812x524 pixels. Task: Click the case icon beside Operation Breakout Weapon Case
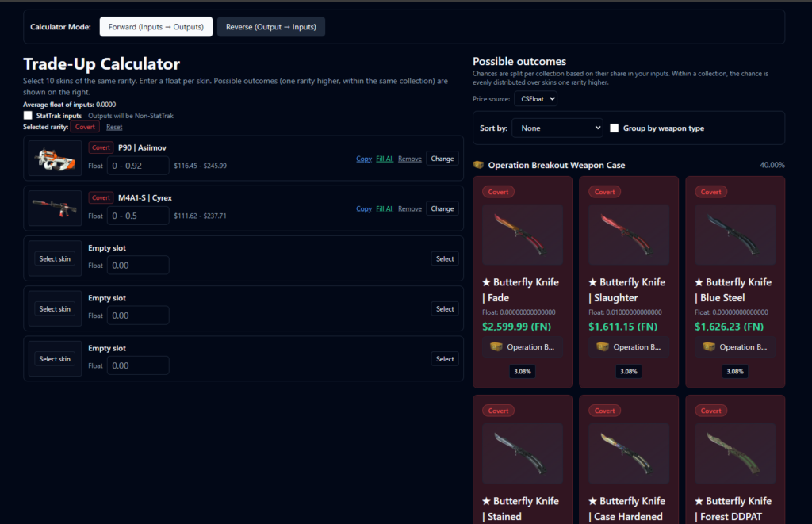479,165
